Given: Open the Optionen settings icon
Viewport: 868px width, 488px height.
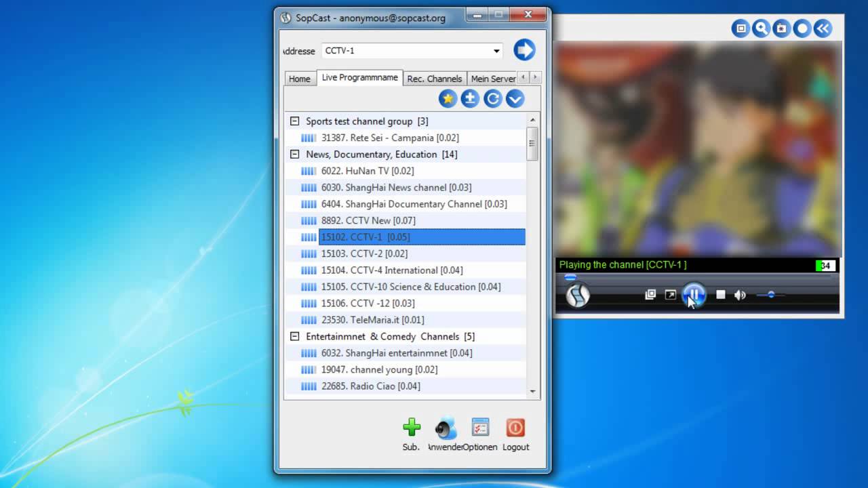Looking at the screenshot, I should (x=480, y=427).
